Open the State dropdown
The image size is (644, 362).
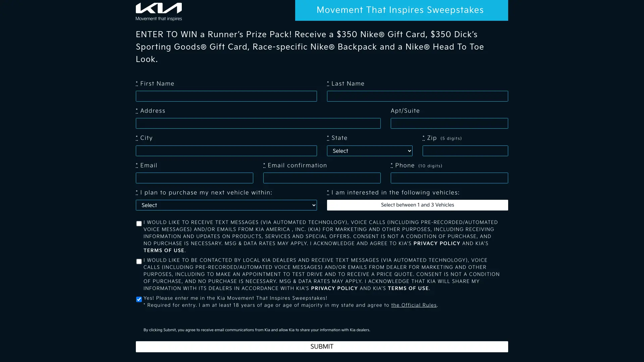(370, 151)
